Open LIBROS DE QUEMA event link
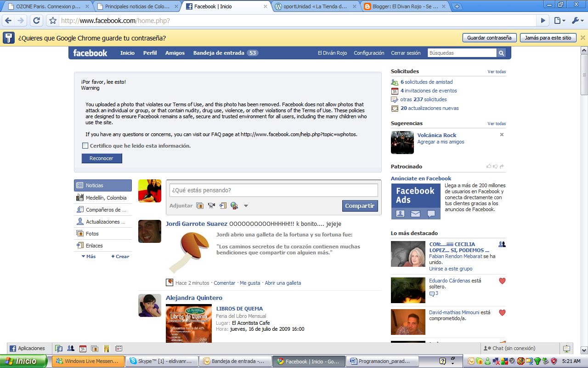The image size is (588, 368). point(239,309)
